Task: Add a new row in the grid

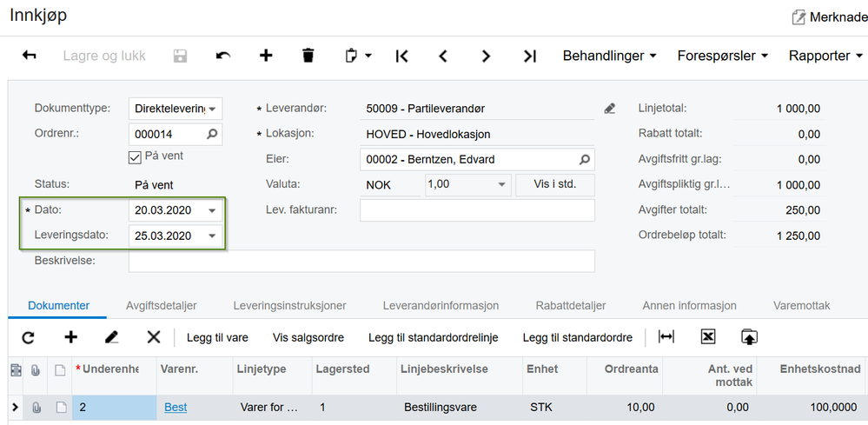Action: pyautogui.click(x=71, y=337)
